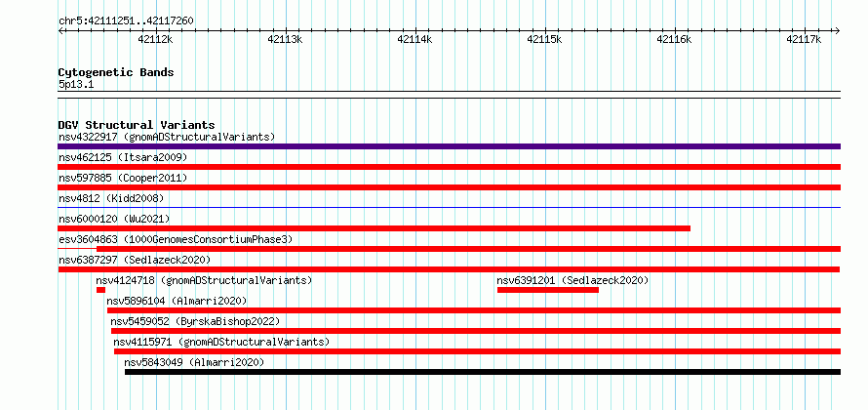
Task: Open the nsv5896104 (Almarri2020) label
Action: (x=177, y=301)
